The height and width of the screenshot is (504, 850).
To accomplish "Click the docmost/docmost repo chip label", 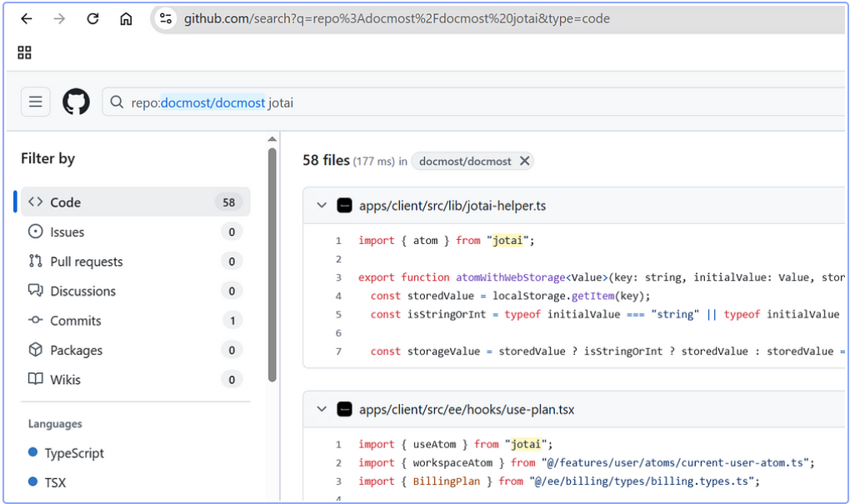I will [x=464, y=162].
